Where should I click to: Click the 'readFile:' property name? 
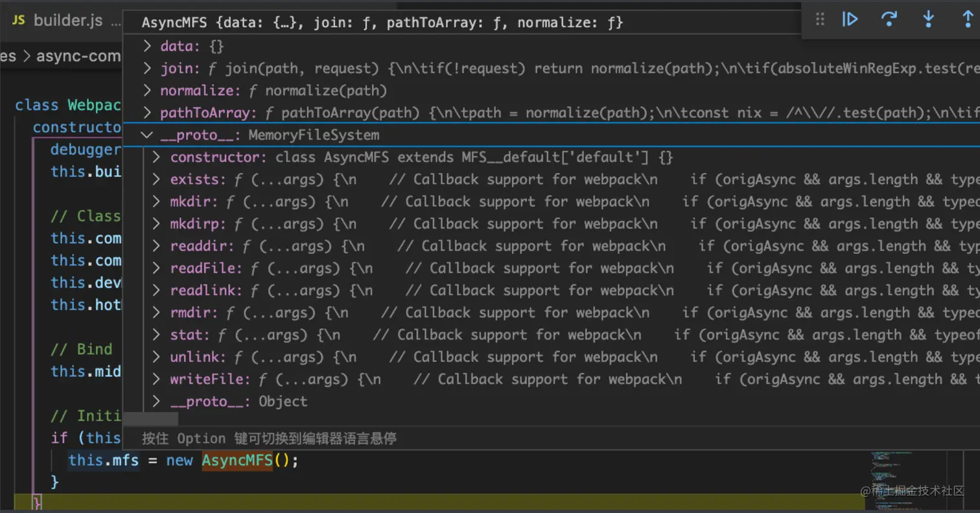click(207, 268)
